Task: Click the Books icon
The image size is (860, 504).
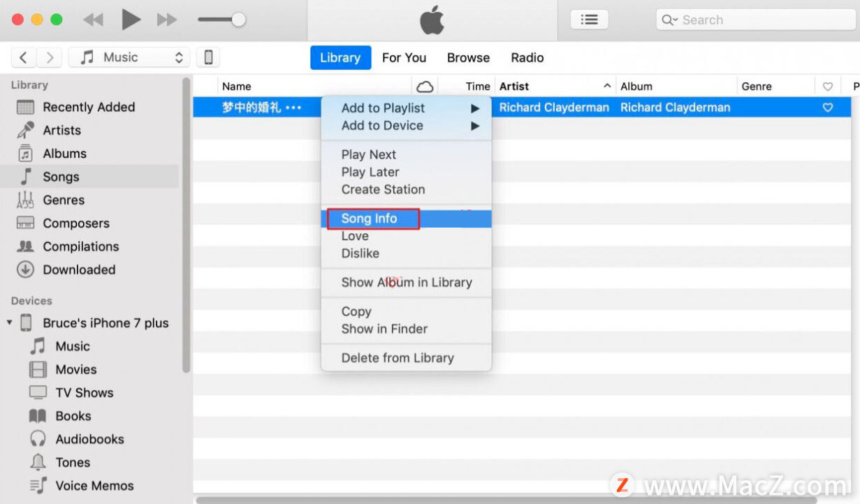Action: 38,416
